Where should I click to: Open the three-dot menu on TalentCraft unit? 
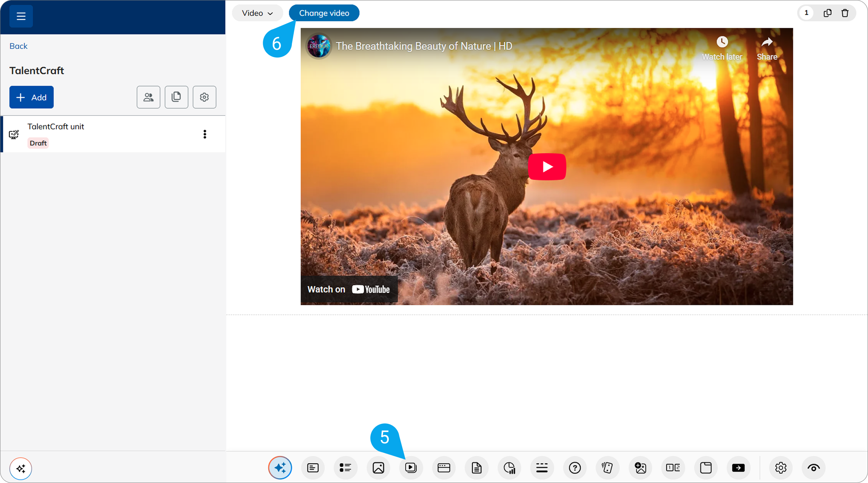click(205, 134)
